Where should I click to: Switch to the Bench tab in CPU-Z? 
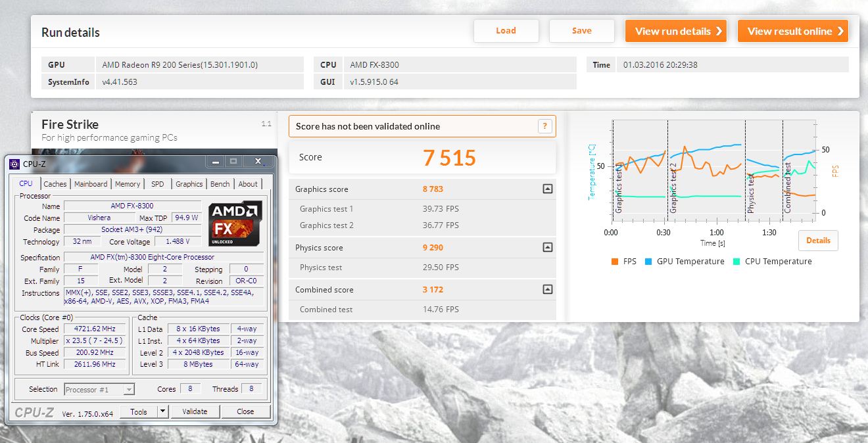point(220,184)
